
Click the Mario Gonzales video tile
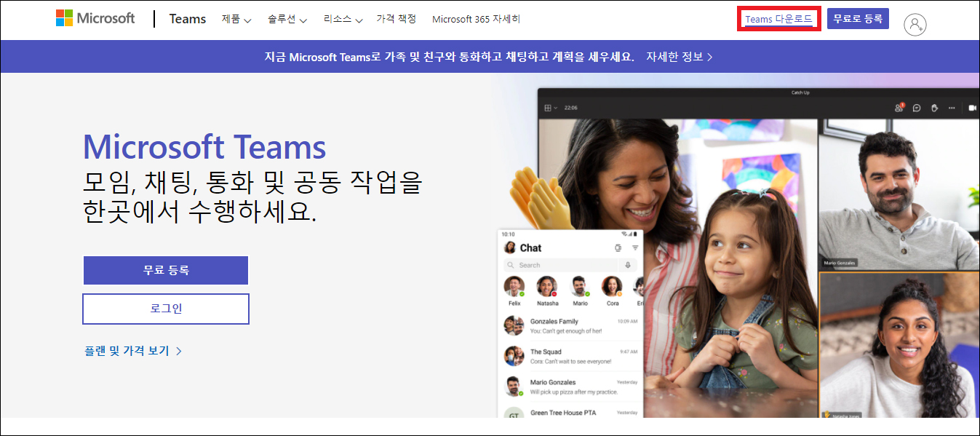pos(899,194)
